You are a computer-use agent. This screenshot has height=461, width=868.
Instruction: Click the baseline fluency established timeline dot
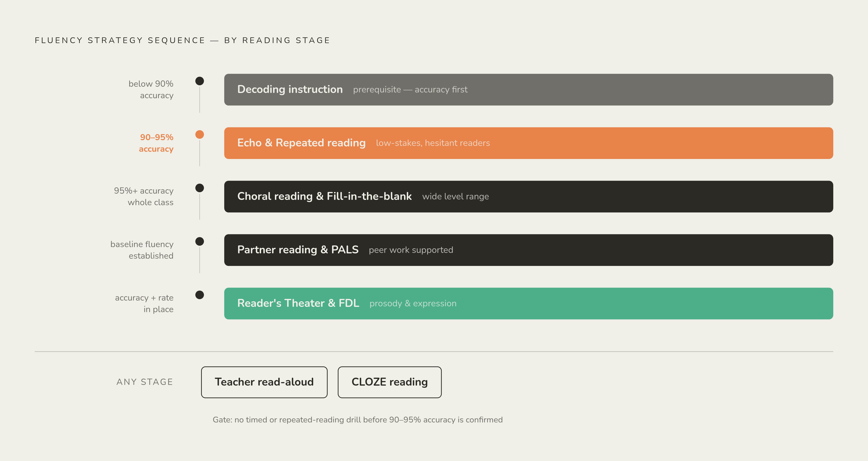(199, 242)
